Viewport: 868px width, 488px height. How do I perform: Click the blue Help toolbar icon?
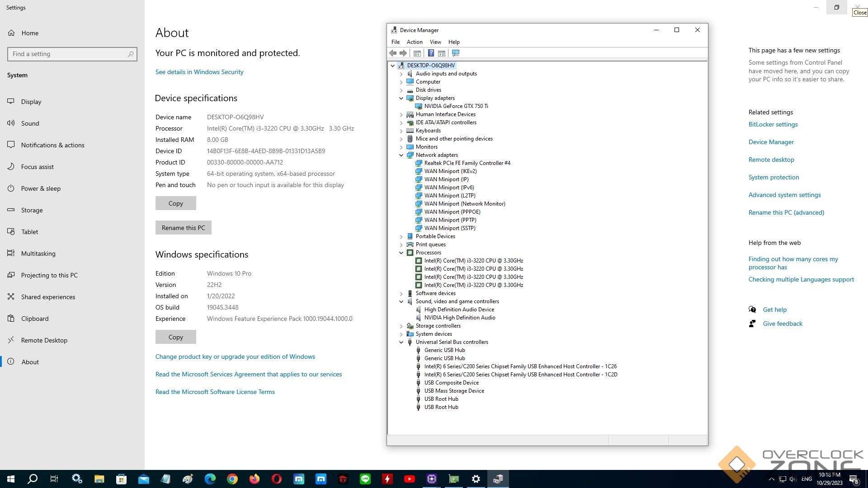coord(431,53)
